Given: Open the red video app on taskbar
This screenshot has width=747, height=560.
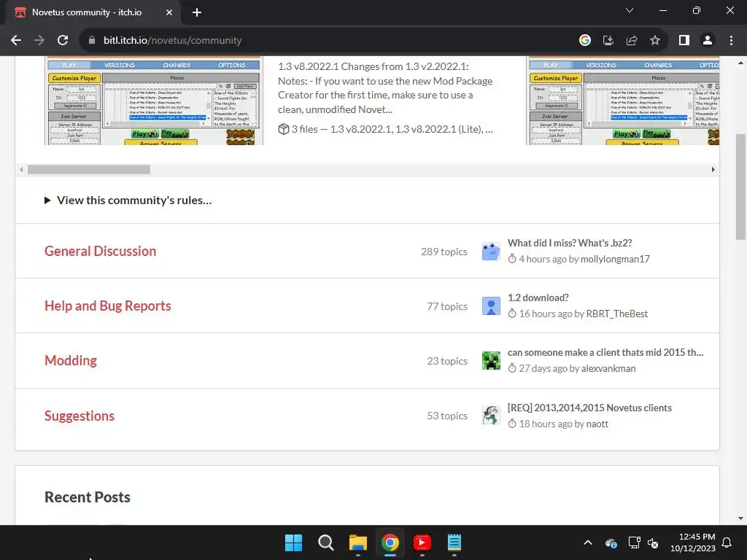Looking at the screenshot, I should 422,542.
